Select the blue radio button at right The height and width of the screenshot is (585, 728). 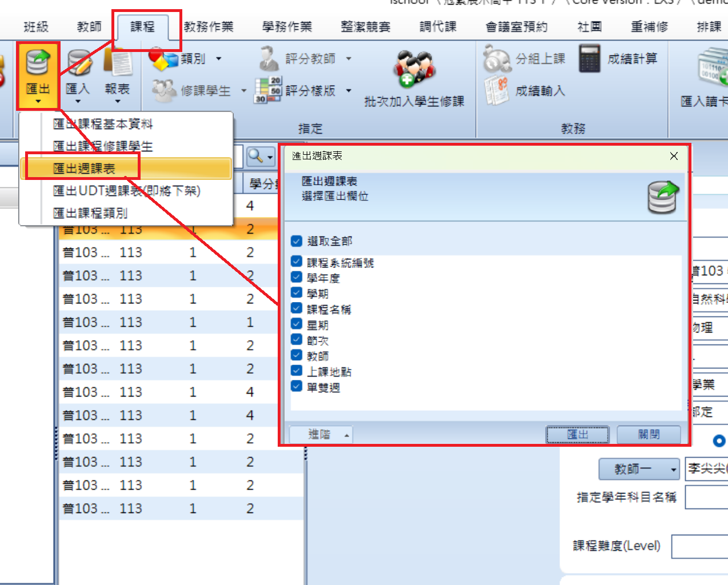click(719, 441)
